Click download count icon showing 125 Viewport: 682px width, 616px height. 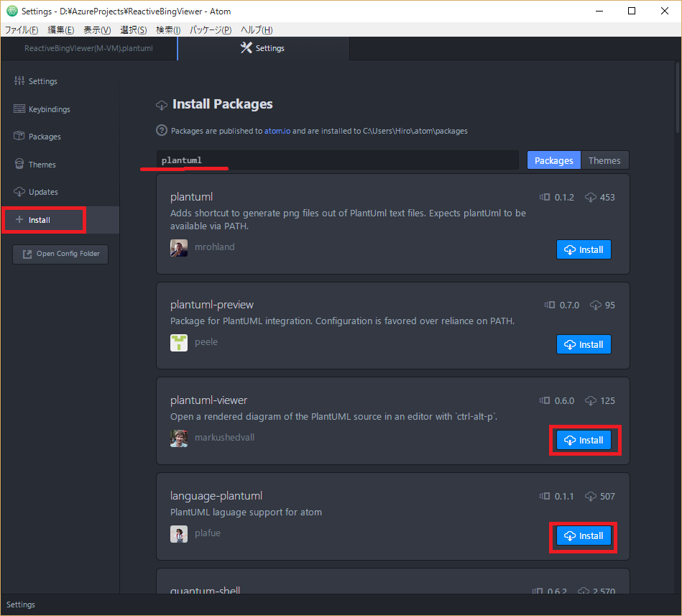590,400
